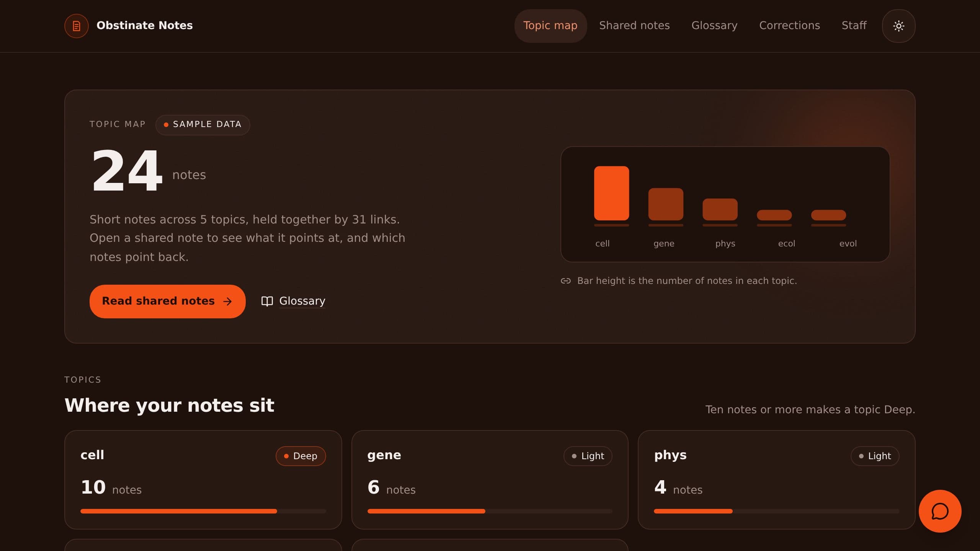The width and height of the screenshot is (980, 551).
Task: Click the '4 notes' count on phys card
Action: (x=678, y=488)
